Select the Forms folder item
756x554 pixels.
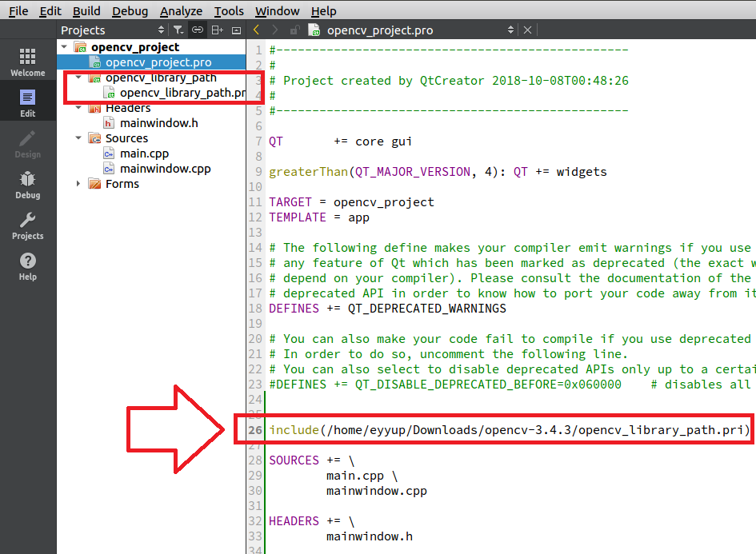click(x=122, y=184)
